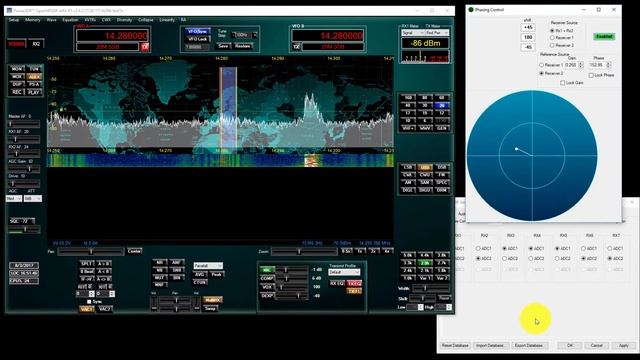Adjust the AGC Gain slider

[x=24, y=169]
